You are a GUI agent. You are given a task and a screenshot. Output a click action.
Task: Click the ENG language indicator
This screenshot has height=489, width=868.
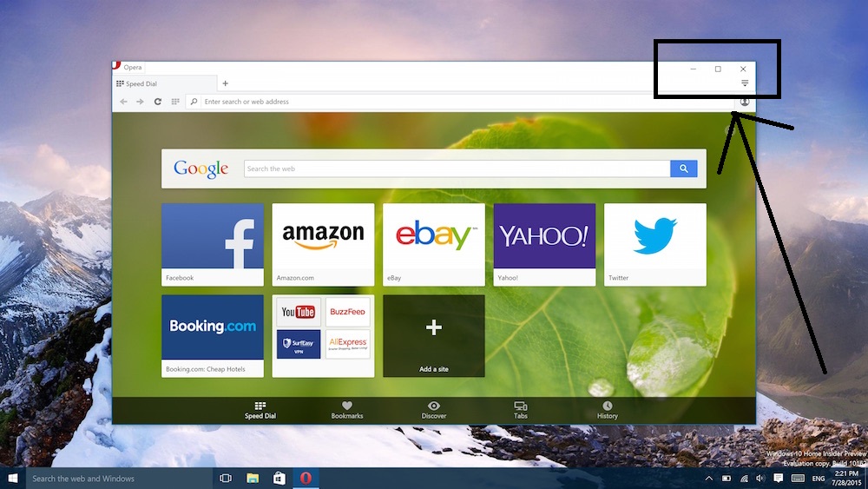(819, 479)
